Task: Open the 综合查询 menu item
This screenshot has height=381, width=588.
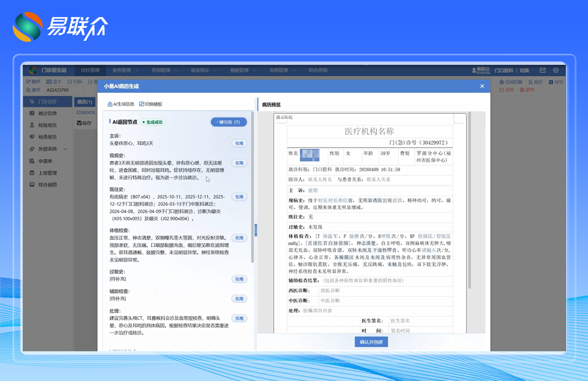Action: [318, 70]
